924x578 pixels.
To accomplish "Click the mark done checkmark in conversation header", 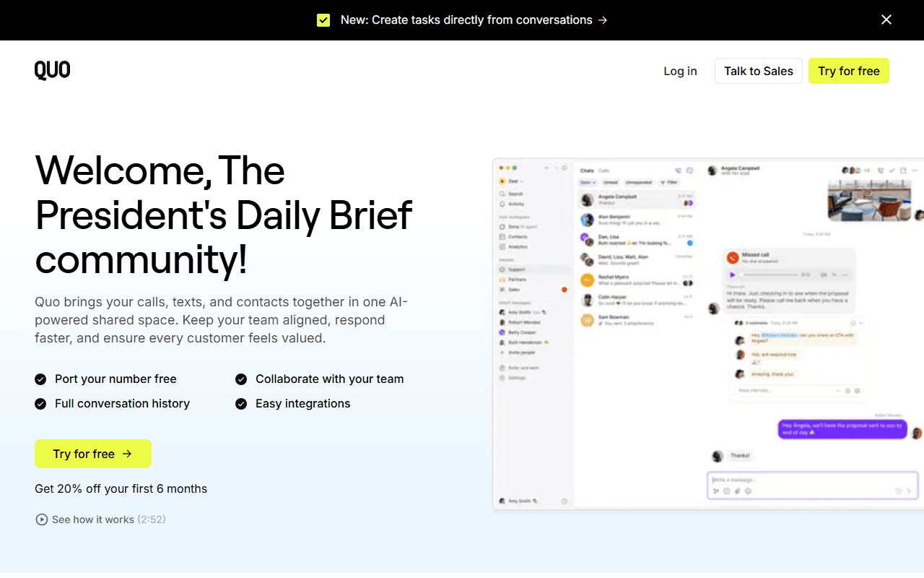I will (x=892, y=171).
